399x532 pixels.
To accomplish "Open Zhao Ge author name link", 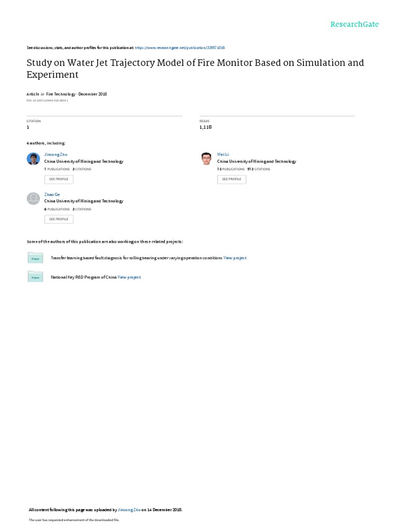I will pos(52,194).
